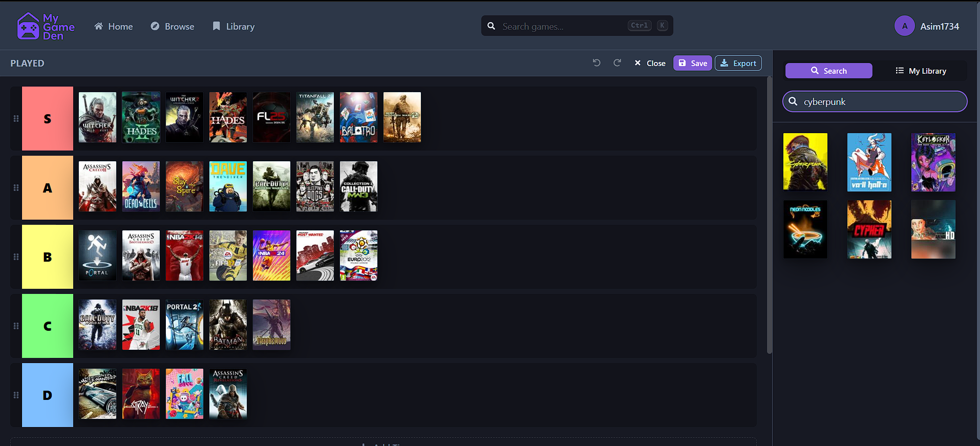Select the Hades cover in S tier
Image resolution: width=980 pixels, height=446 pixels.
228,117
